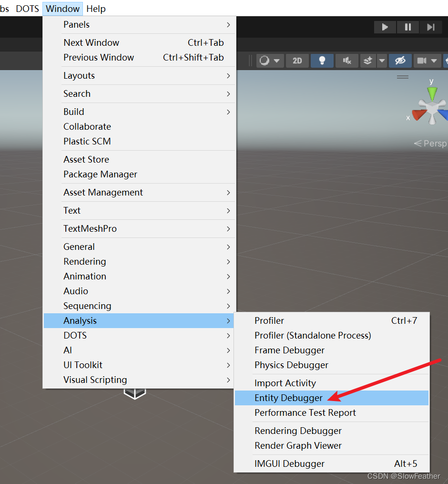Image resolution: width=448 pixels, height=484 pixels.
Task: Toggle scene lighting bulb icon
Action: (x=322, y=61)
